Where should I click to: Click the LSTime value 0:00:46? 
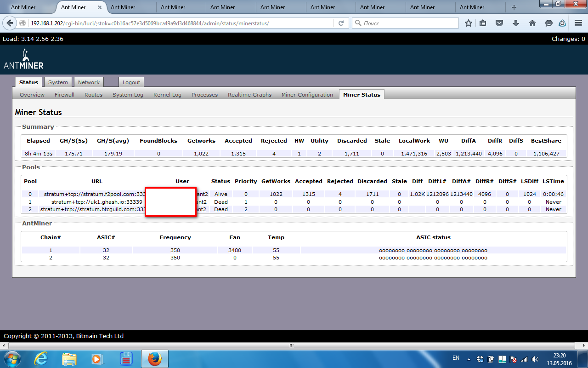(x=553, y=194)
